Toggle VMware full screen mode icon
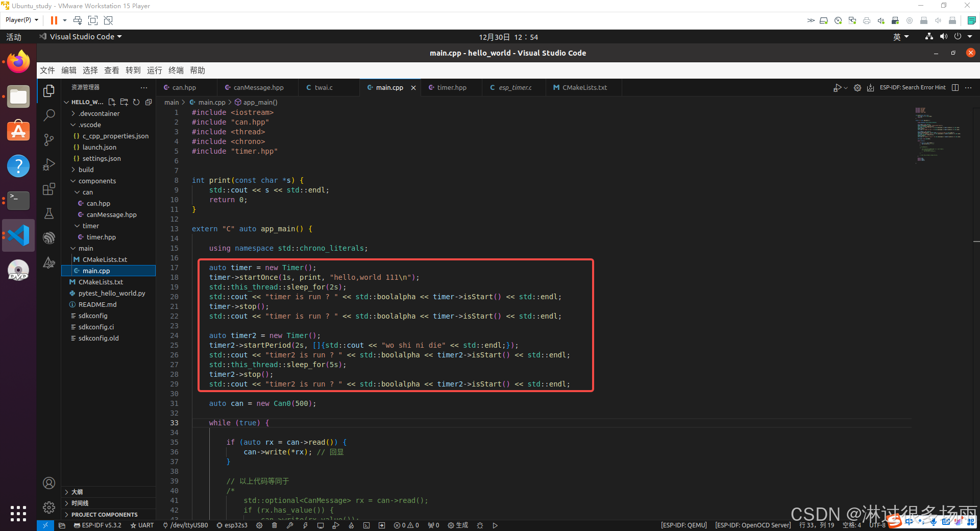Viewport: 980px width, 531px height. pos(93,20)
